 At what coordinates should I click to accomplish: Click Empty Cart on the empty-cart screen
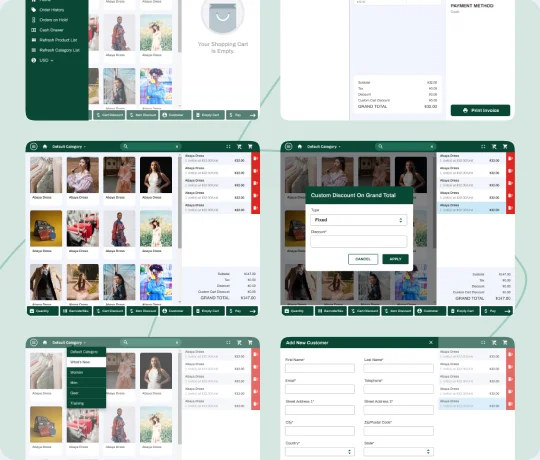tap(209, 115)
